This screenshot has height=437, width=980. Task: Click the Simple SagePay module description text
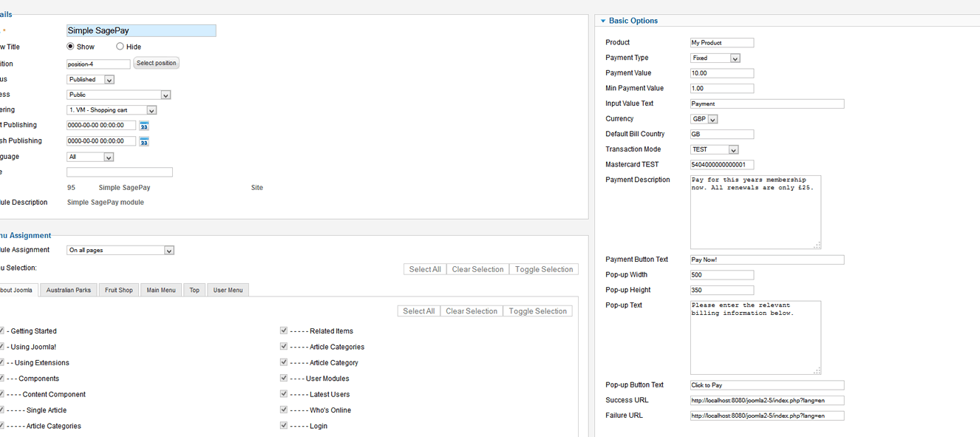tap(106, 203)
